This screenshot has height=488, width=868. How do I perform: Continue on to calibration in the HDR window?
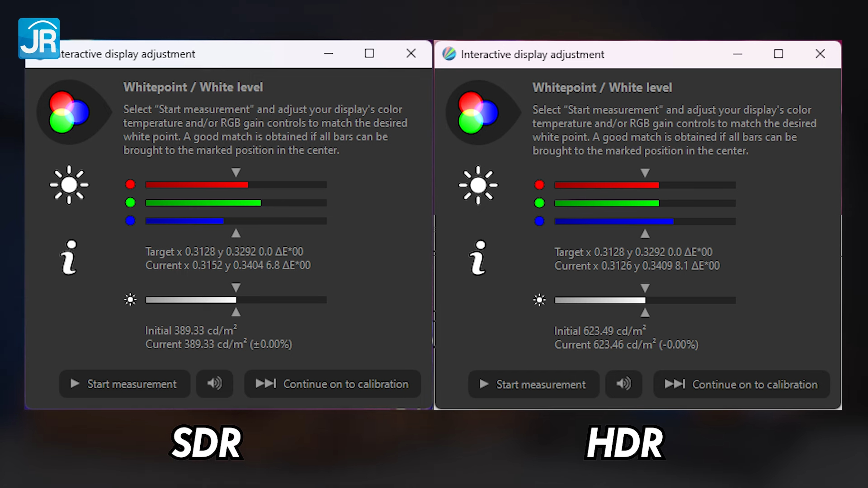pos(741,384)
